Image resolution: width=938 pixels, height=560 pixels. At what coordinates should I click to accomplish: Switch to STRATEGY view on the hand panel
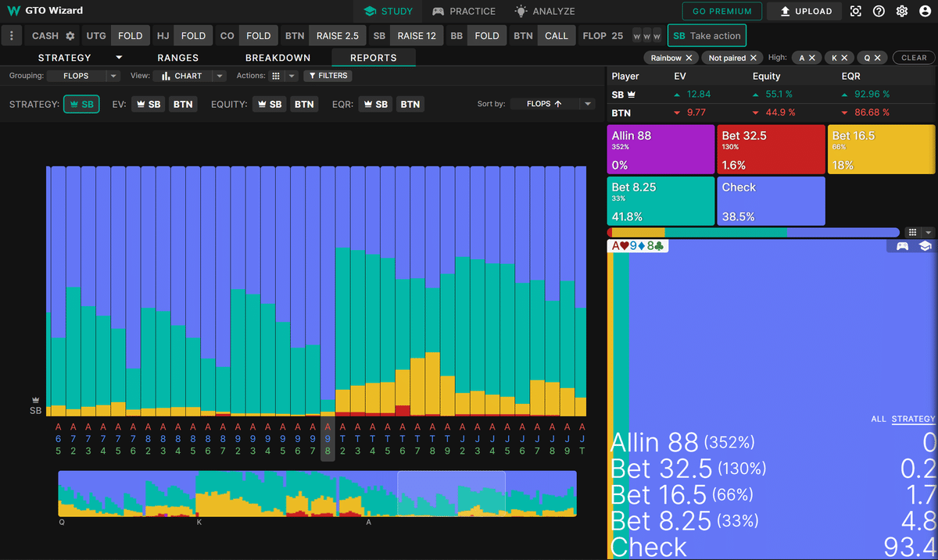[913, 419]
